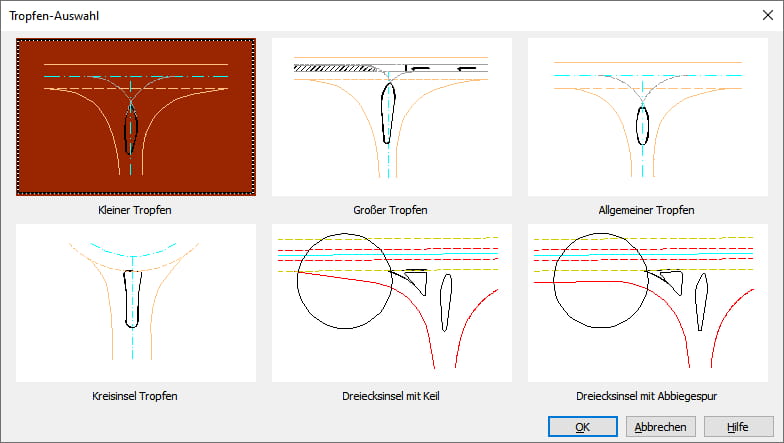The width and height of the screenshot is (784, 443).
Task: Click the 'Großer Tropfen' caption text
Action: coord(390,210)
